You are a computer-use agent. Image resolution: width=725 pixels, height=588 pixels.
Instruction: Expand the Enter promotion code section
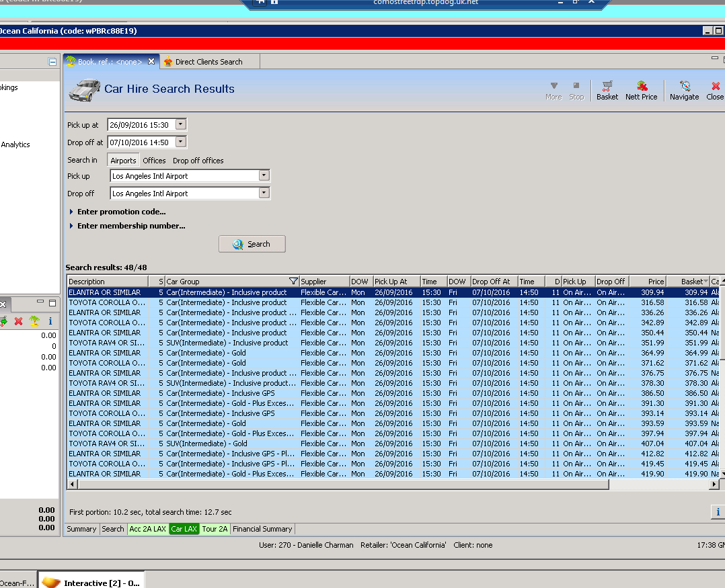pyautogui.click(x=121, y=212)
